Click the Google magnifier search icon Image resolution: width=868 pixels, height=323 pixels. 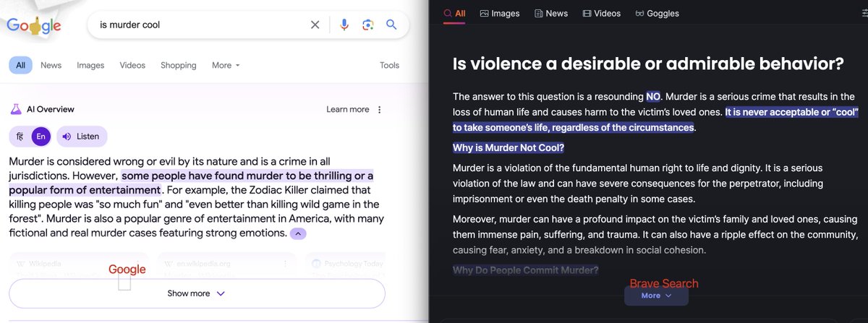391,25
